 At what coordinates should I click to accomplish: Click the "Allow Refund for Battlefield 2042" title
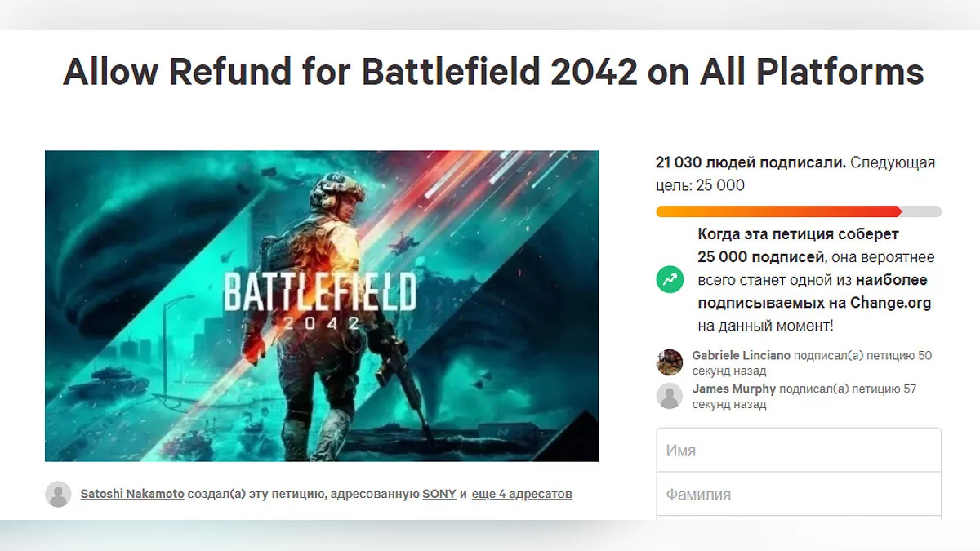tap(493, 73)
